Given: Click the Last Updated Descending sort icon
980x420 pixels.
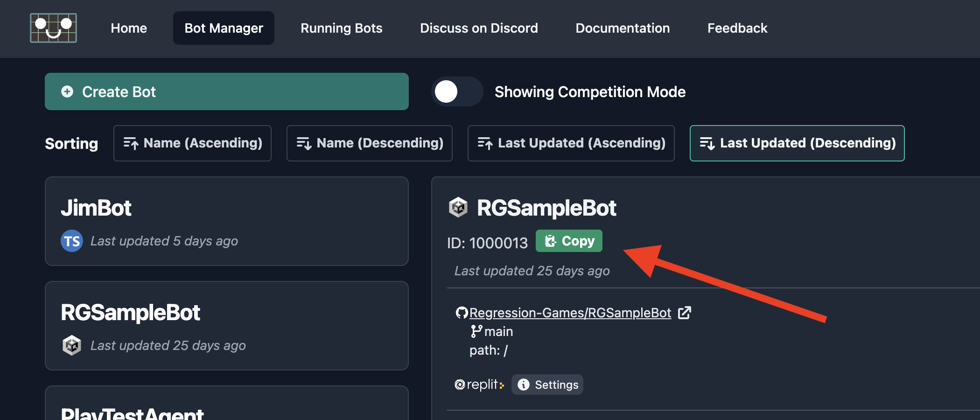Looking at the screenshot, I should tap(707, 143).
